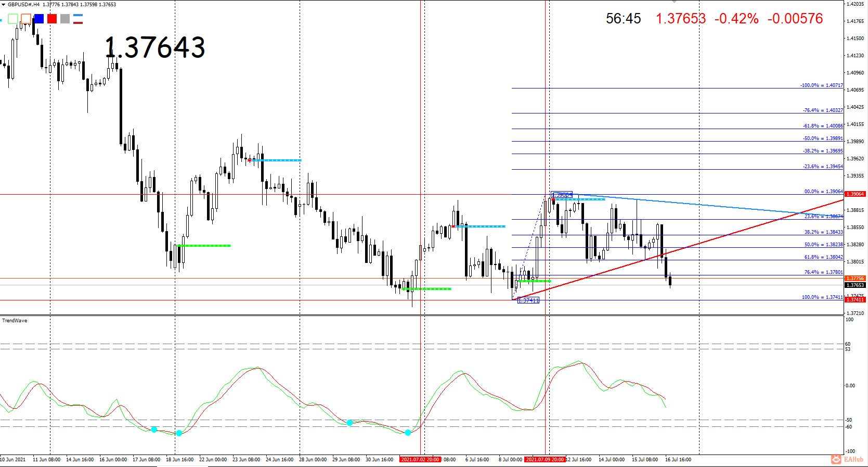This screenshot has width=868, height=467.
Task: Click the blue and red lines icon
Action: click(78, 19)
